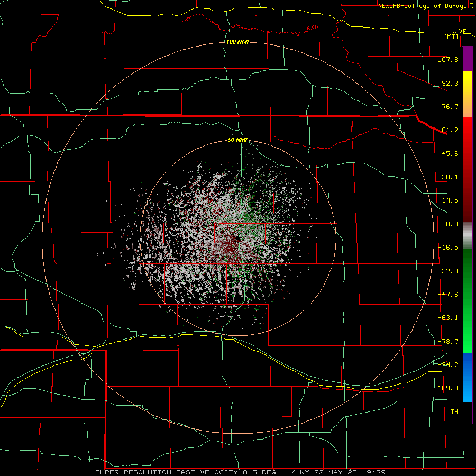This screenshot has width=476, height=476.
Task: Click the 30.1 value on the velocity scale
Action: coord(450,177)
